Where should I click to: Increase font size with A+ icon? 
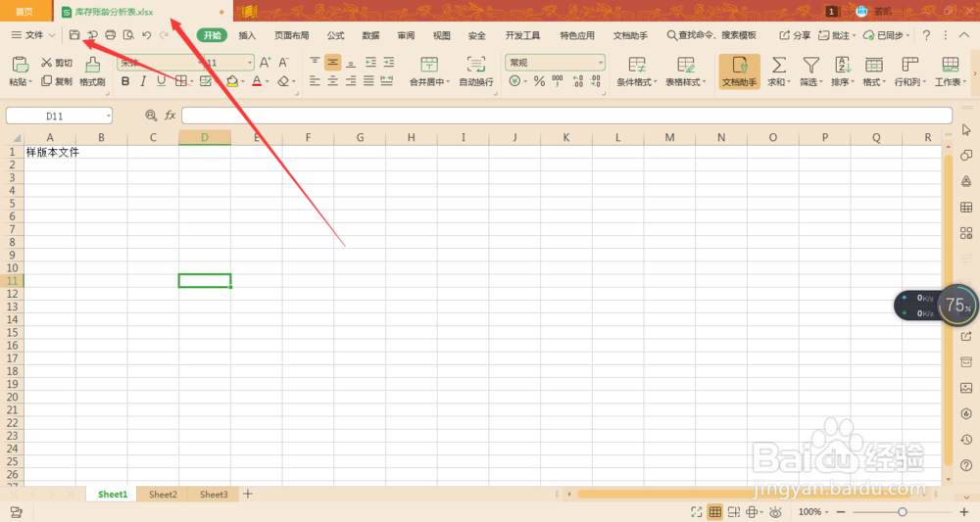(265, 63)
